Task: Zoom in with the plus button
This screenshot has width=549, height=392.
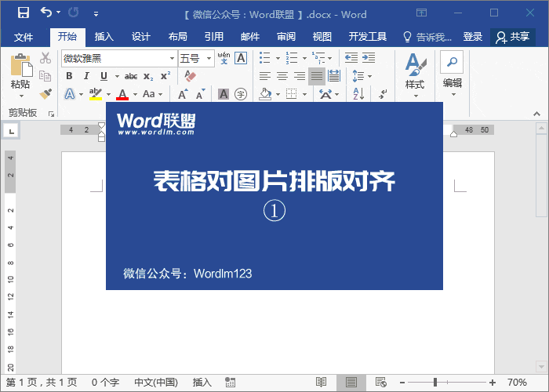Action: click(x=493, y=383)
